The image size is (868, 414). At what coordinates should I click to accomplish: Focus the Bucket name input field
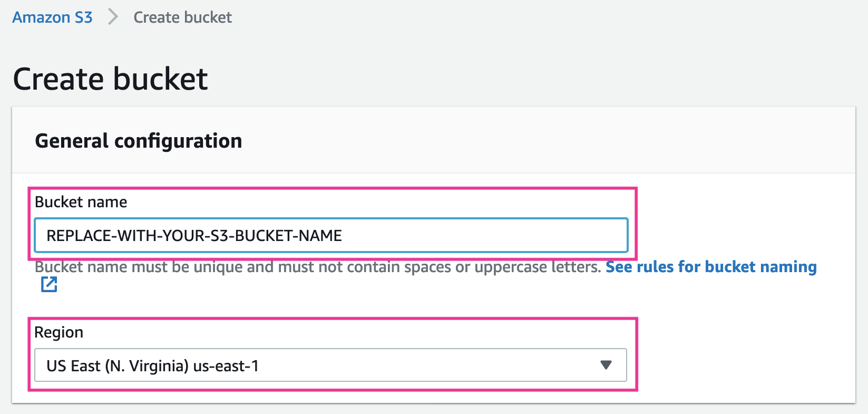pos(331,235)
